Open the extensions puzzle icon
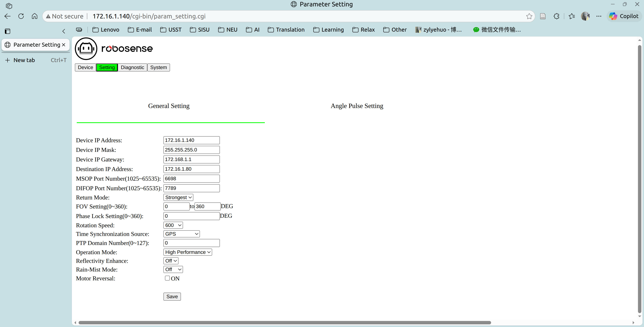This screenshot has width=644, height=327. 556,16
